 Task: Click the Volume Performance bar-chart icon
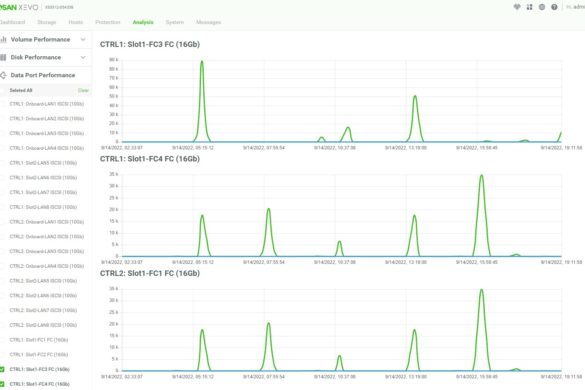3,39
